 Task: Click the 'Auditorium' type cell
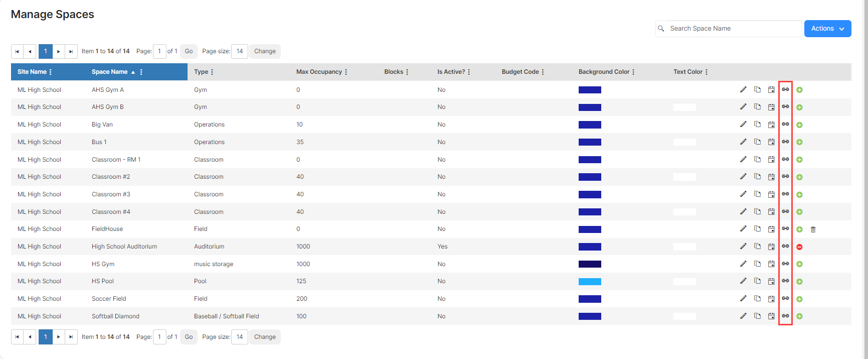[209, 247]
